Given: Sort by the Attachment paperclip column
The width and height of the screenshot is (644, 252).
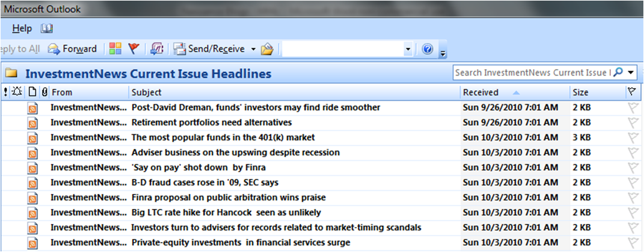Looking at the screenshot, I should coord(44,92).
